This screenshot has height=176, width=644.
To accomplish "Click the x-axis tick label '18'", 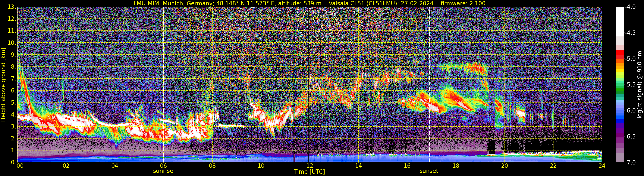I will point(456,166).
